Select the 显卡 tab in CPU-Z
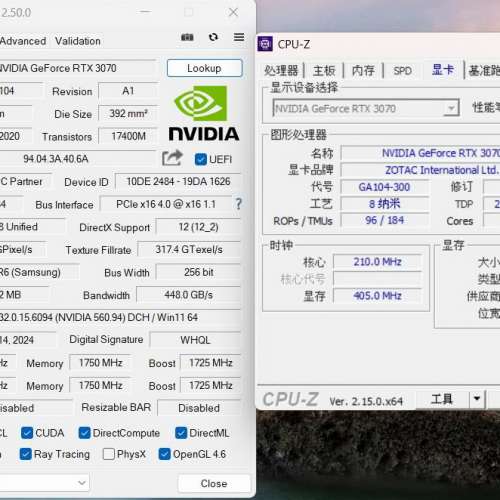 coord(443,70)
